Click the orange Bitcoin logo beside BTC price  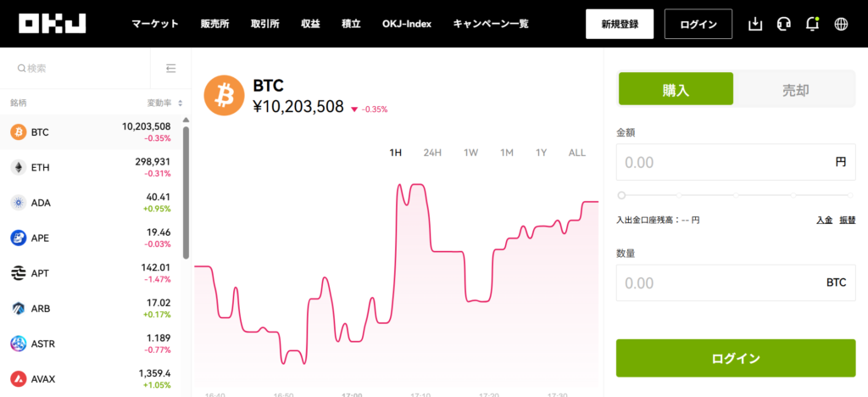225,97
